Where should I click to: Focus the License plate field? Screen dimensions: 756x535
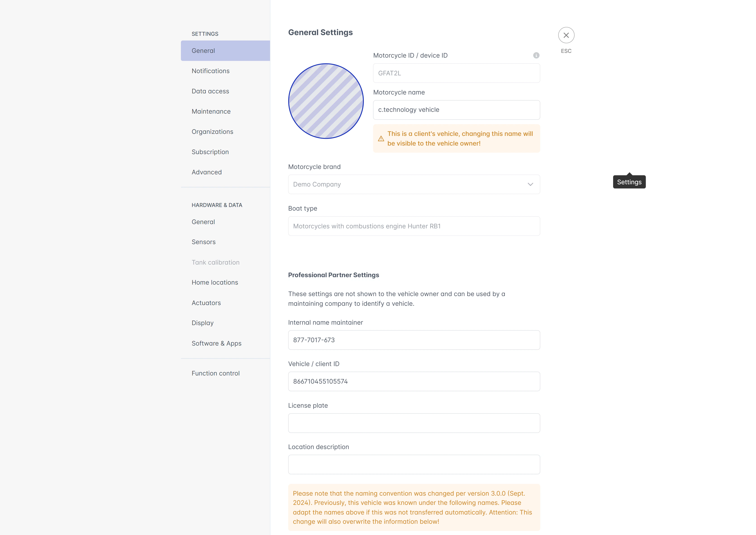coord(414,423)
